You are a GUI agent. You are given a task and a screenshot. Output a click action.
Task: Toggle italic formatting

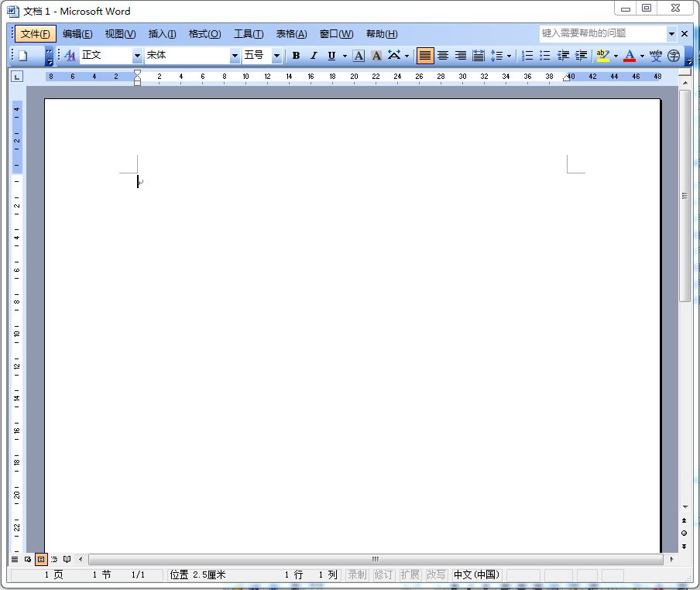(314, 56)
